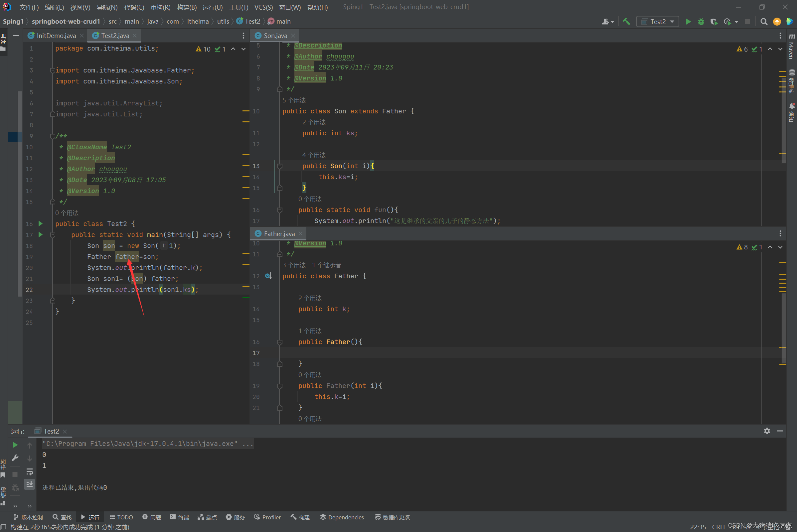The width and height of the screenshot is (797, 532).
Task: Switch to InitDemo.java tab
Action: pyautogui.click(x=56, y=36)
